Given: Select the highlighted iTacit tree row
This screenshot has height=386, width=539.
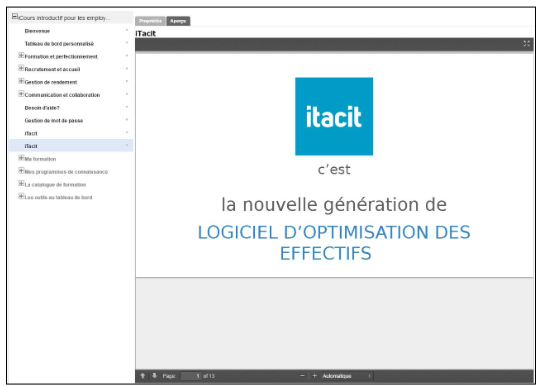Looking at the screenshot, I should point(71,146).
